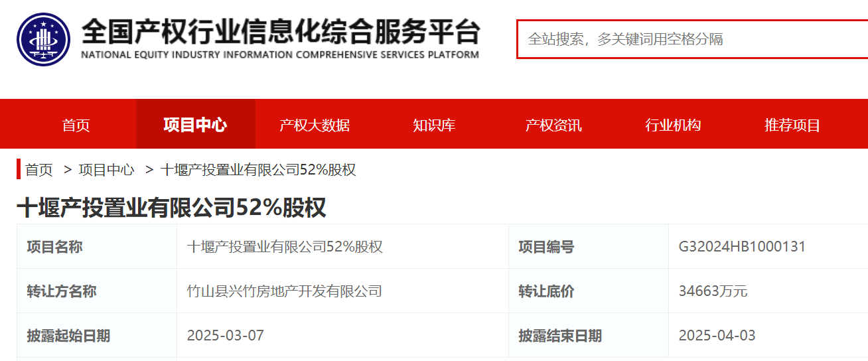Focus the 全站搜索 search input field
Image resolution: width=868 pixels, height=361 pixels.
[692, 39]
